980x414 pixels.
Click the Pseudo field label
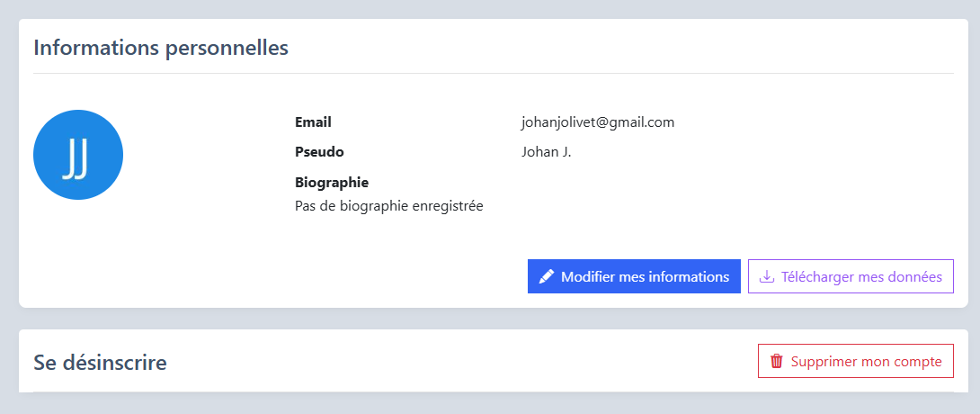[319, 152]
